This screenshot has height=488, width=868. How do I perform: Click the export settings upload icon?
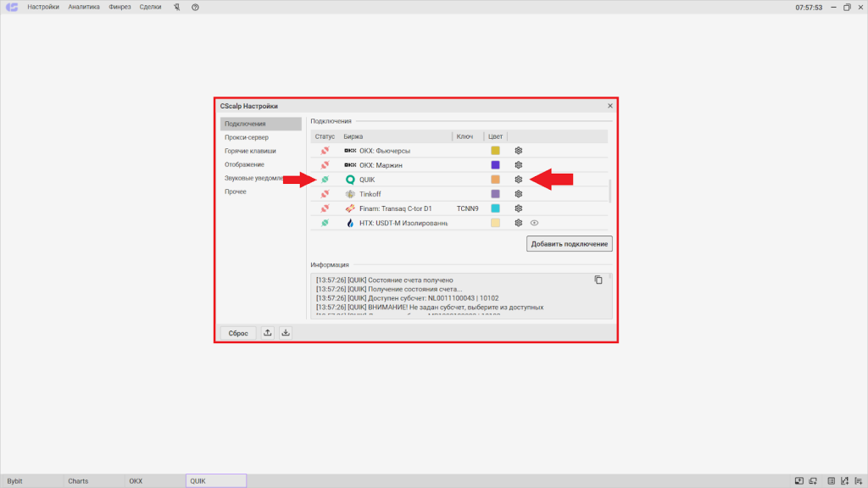pyautogui.click(x=267, y=332)
